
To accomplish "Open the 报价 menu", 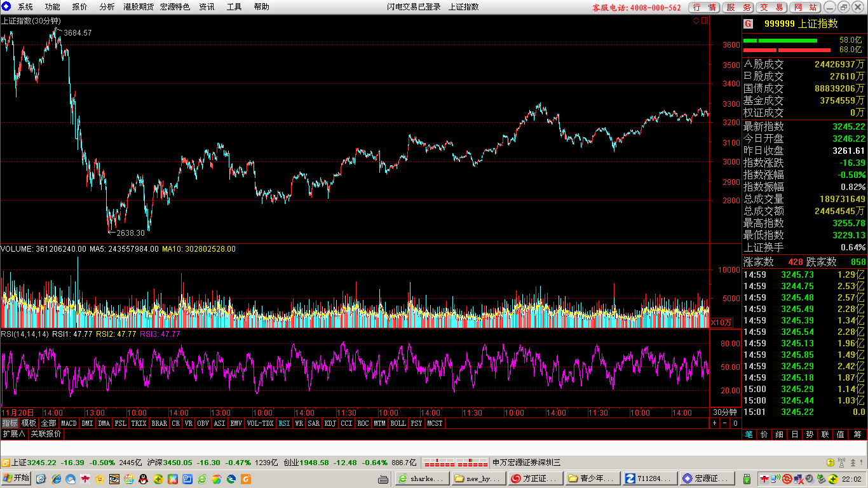I will pyautogui.click(x=80, y=7).
